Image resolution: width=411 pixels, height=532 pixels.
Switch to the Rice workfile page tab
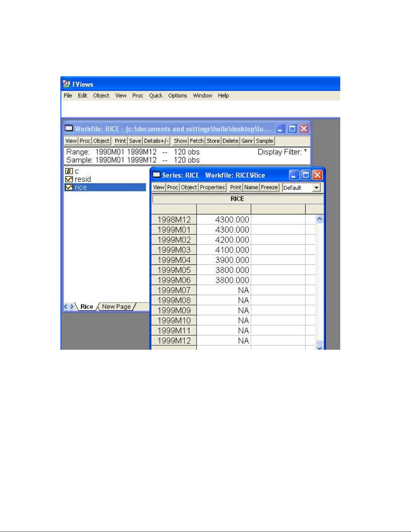coord(87,306)
